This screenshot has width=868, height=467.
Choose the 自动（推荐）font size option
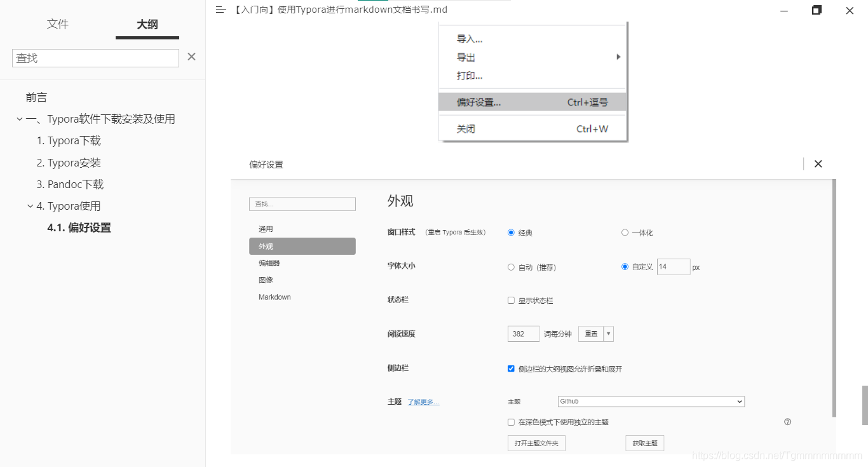[511, 267]
